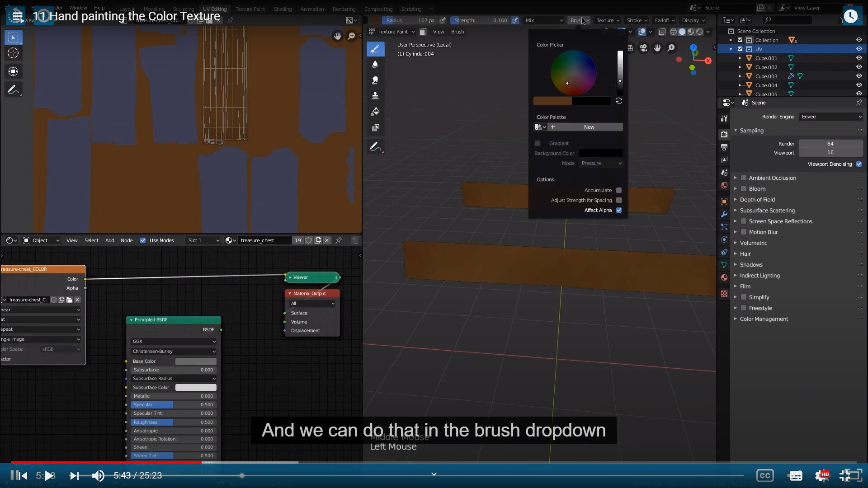Play the video
The width and height of the screenshot is (868, 488).
pos(49,475)
